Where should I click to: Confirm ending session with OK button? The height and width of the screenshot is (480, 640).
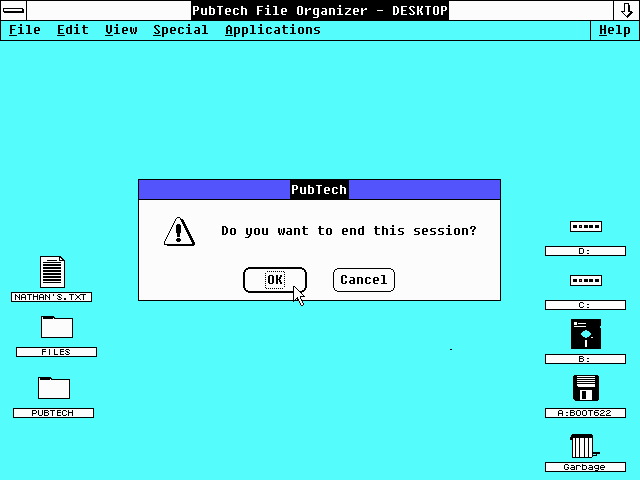click(275, 280)
